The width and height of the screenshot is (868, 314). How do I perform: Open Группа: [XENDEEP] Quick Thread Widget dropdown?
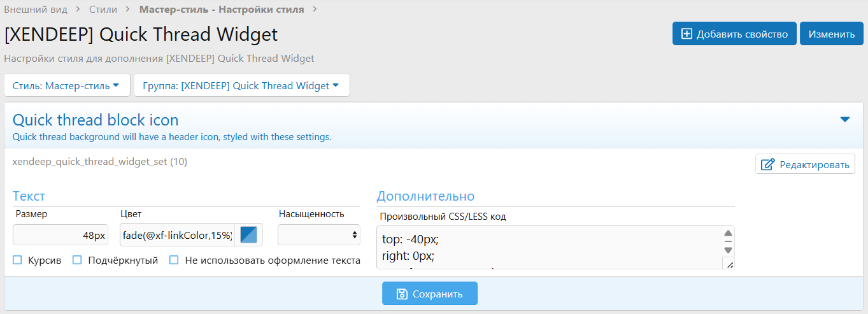point(241,85)
